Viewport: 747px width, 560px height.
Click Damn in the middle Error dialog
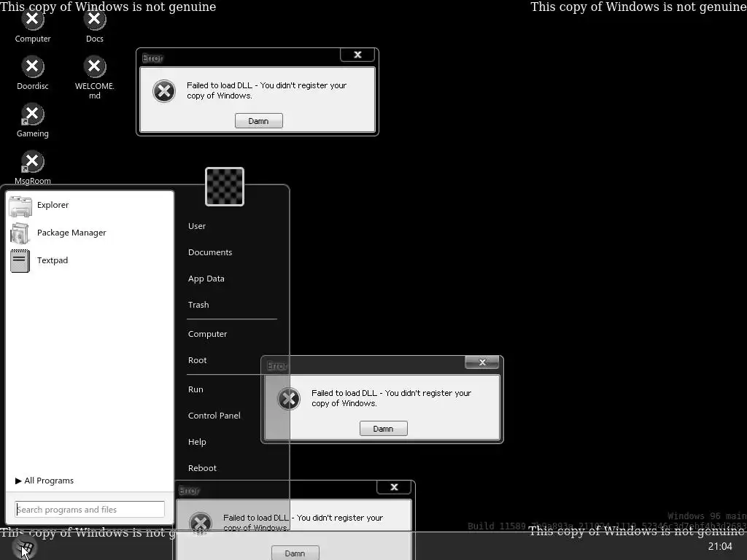(x=384, y=429)
